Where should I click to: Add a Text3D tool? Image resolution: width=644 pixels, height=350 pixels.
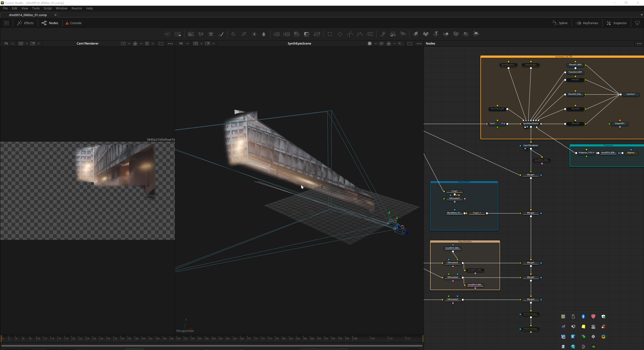(x=436, y=34)
